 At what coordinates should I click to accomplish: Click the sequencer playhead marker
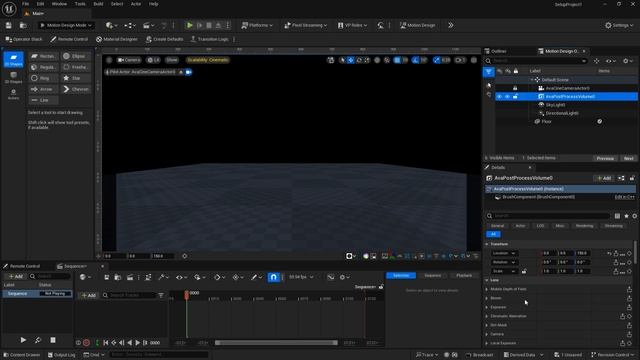tap(187, 295)
